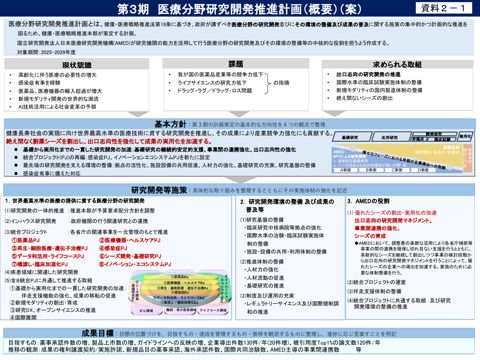
Task: Click bullet '施設・設備の共用・利用体制の整備'
Action: click(285, 252)
